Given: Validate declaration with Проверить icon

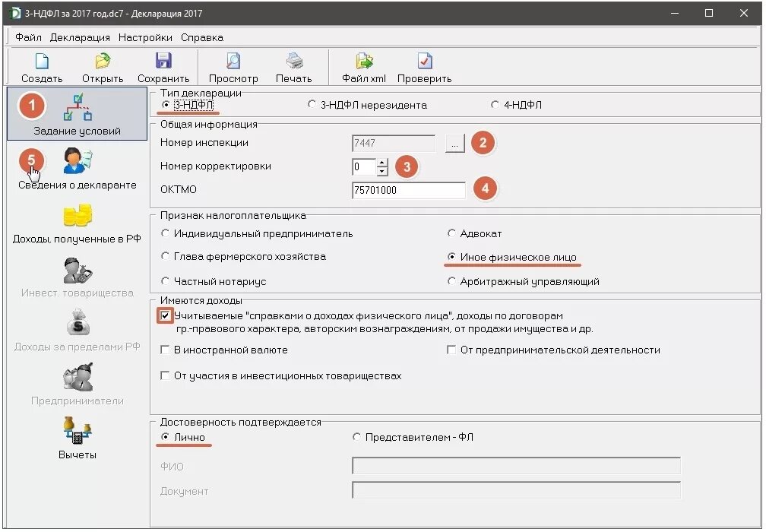Looking at the screenshot, I should [x=425, y=61].
